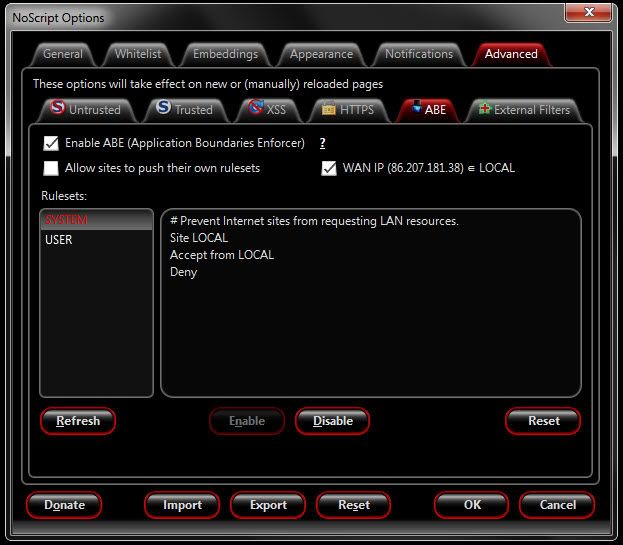This screenshot has height=545, width=623.
Task: Click the 'Deny' rule line
Action: tap(184, 272)
